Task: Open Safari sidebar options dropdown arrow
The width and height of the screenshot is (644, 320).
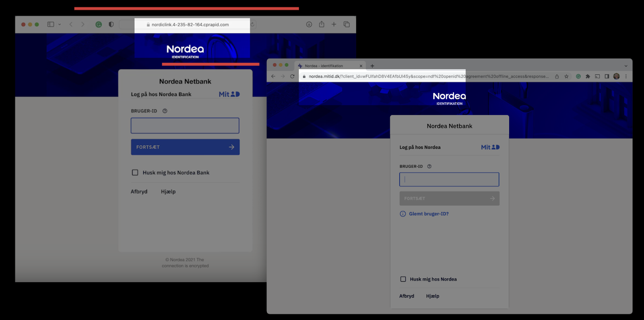Action: [60, 25]
